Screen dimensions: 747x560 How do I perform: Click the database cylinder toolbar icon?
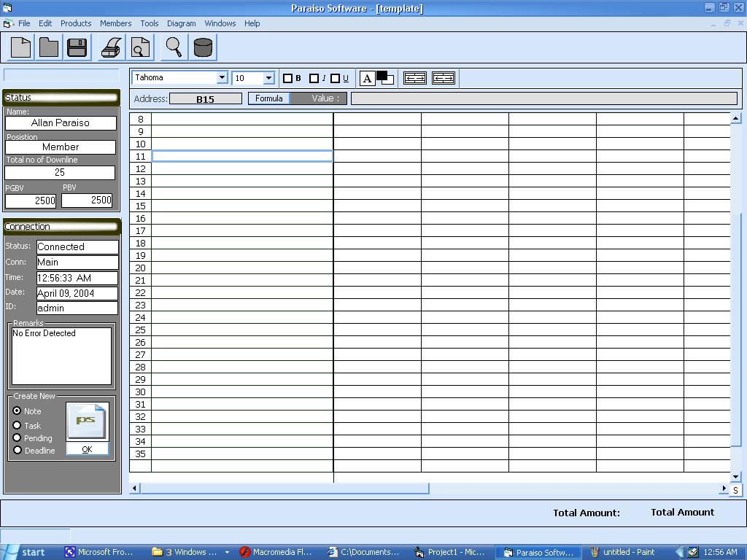[x=203, y=47]
